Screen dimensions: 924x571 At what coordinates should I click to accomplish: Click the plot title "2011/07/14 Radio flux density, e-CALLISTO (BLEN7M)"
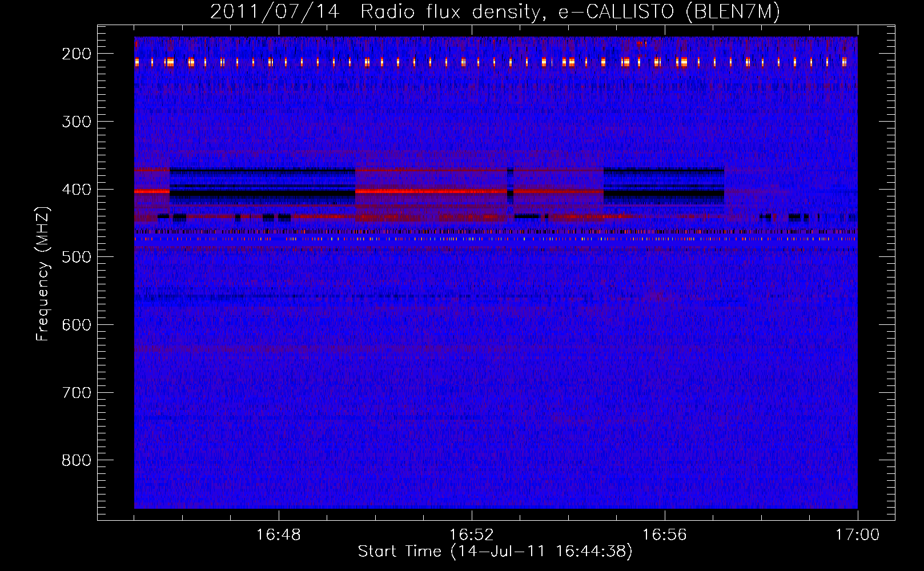tap(495, 12)
